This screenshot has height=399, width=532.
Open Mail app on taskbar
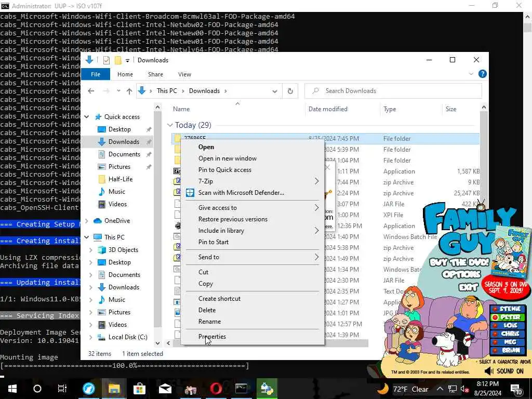click(x=165, y=389)
